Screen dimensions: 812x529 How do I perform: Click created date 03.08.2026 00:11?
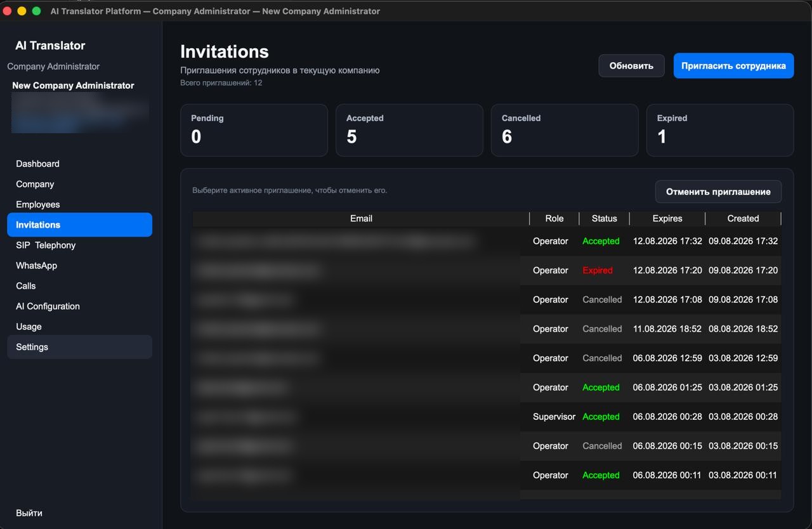(743, 475)
